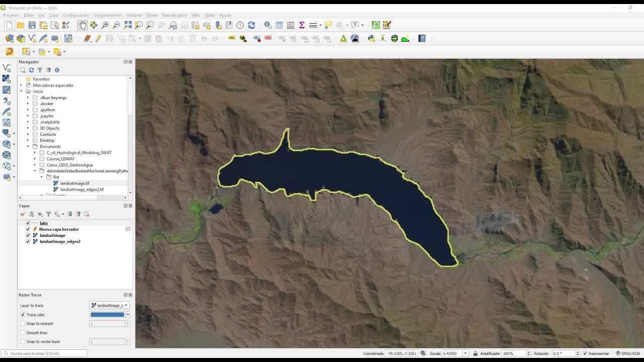Enable Smooth lines
This screenshot has width=644, height=362.
tap(23, 333)
